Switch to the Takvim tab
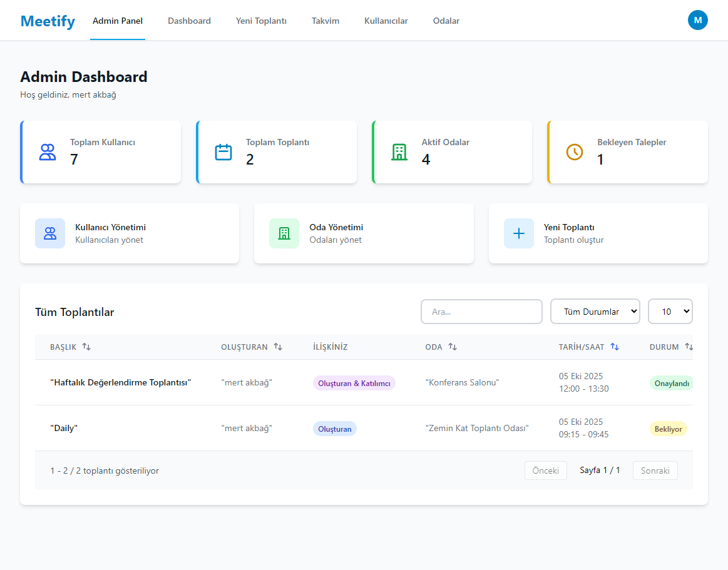 pos(325,21)
